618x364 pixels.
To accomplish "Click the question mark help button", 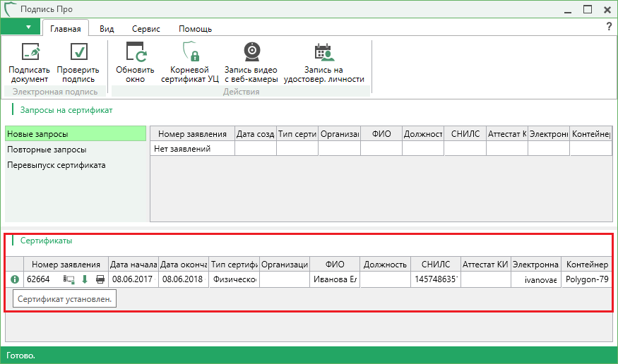I will click(x=609, y=27).
